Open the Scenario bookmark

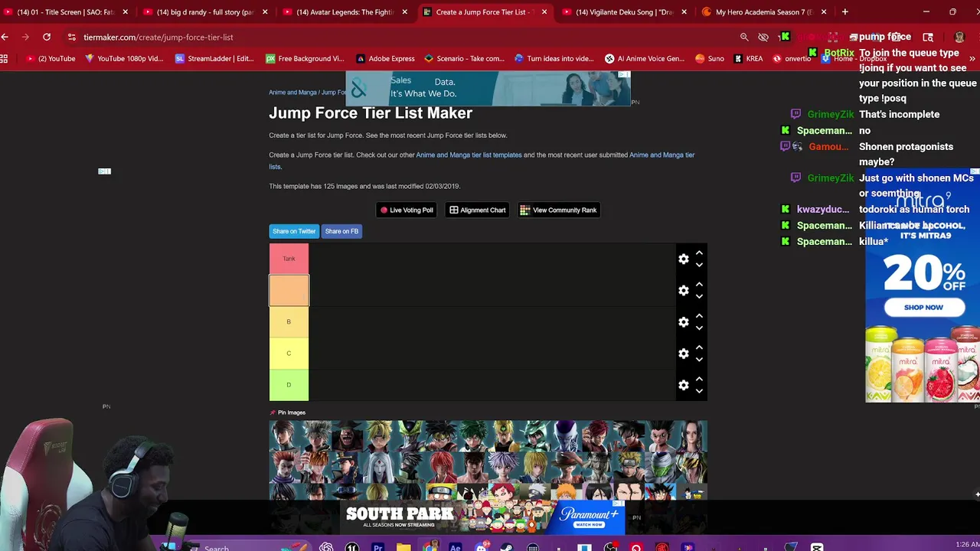[464, 58]
